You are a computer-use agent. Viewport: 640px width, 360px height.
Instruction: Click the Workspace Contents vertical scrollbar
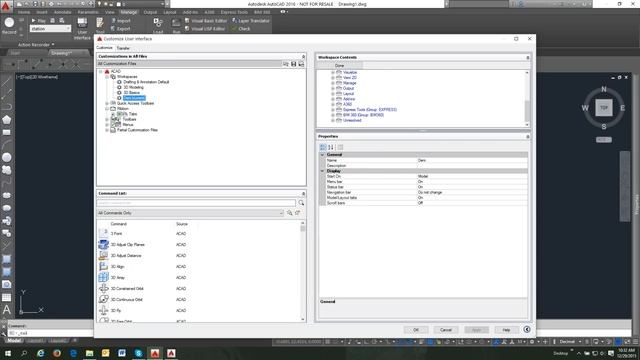(527, 98)
